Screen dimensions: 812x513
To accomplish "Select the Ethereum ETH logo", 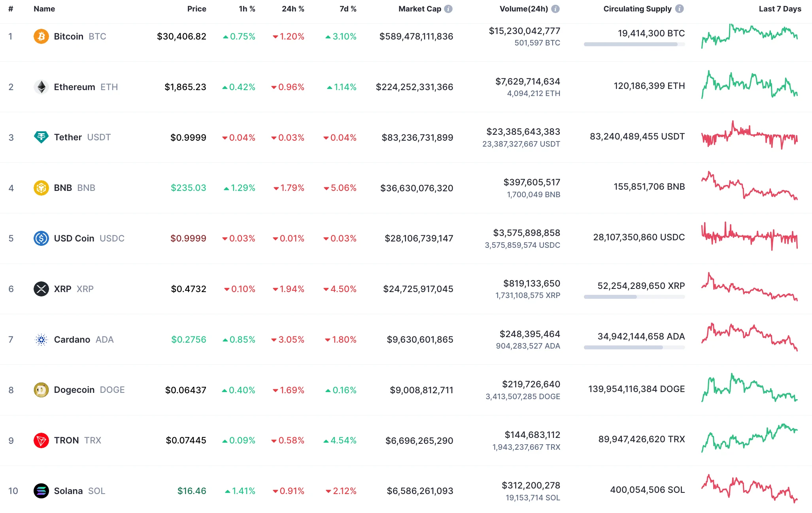I will tap(41, 87).
